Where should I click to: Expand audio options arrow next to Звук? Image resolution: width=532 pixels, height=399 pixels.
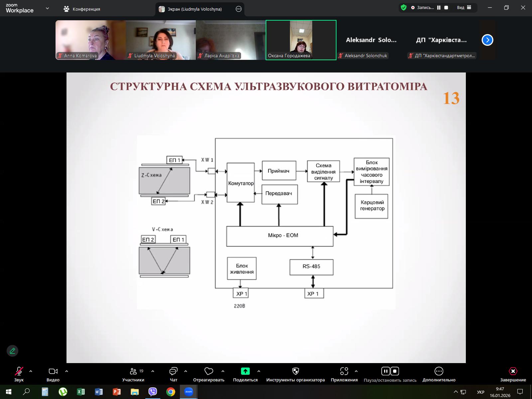click(31, 371)
